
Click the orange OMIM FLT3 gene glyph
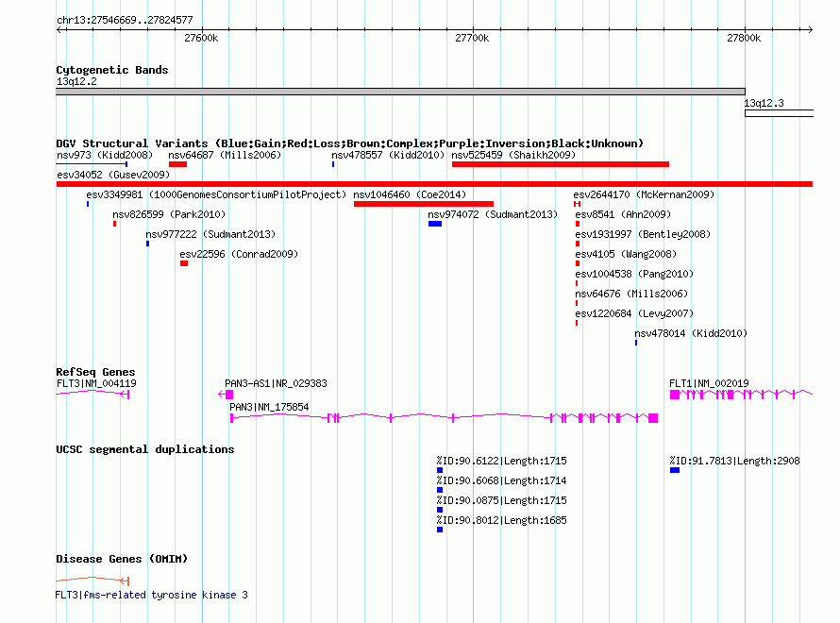point(92,581)
